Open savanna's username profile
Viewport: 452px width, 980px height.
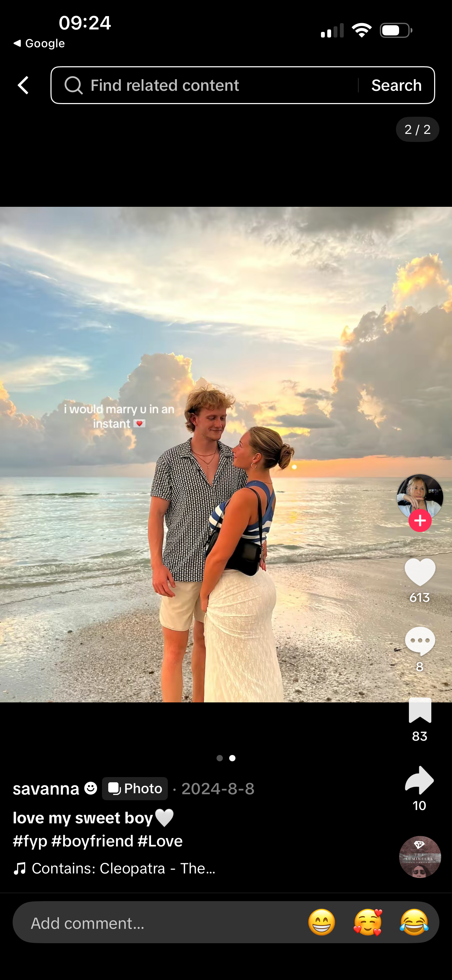[46, 789]
